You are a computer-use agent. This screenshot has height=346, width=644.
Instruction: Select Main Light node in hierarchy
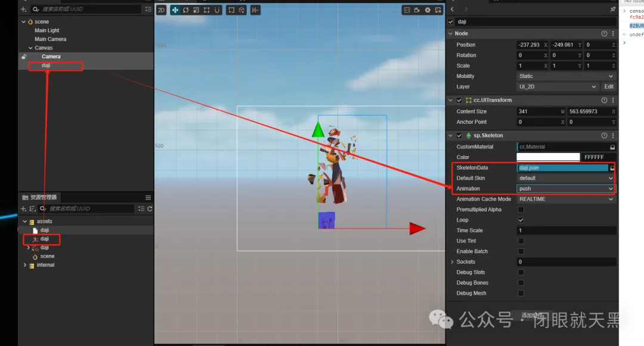coord(47,30)
